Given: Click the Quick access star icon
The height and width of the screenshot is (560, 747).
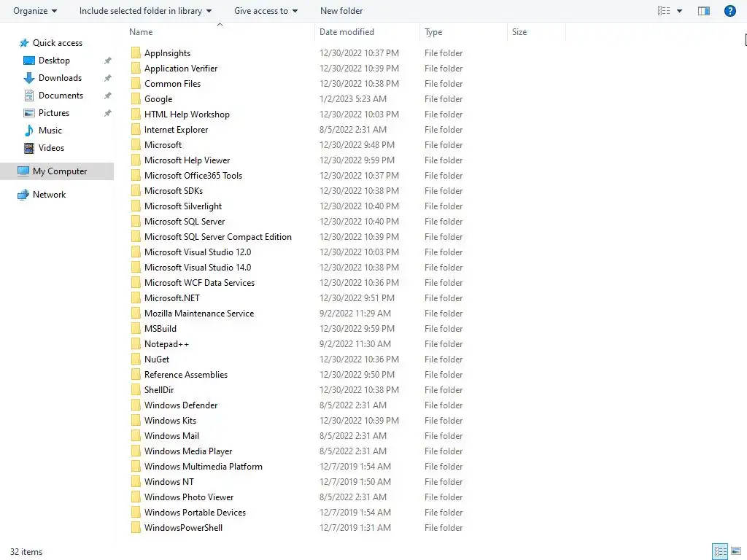Looking at the screenshot, I should point(24,43).
